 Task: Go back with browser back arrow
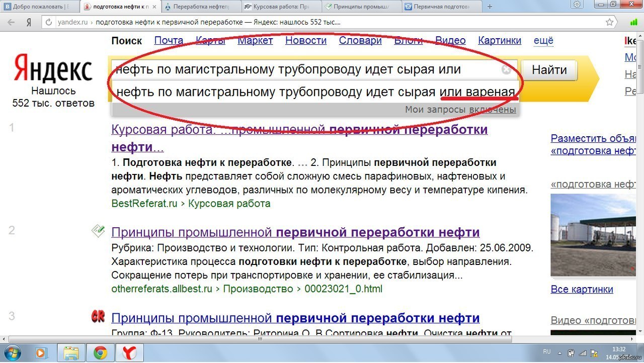click(11, 23)
